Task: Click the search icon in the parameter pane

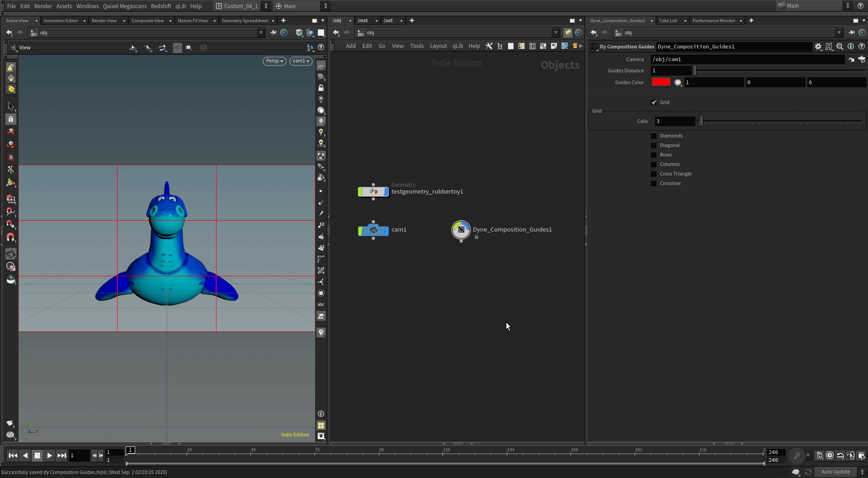Action: 840,47
